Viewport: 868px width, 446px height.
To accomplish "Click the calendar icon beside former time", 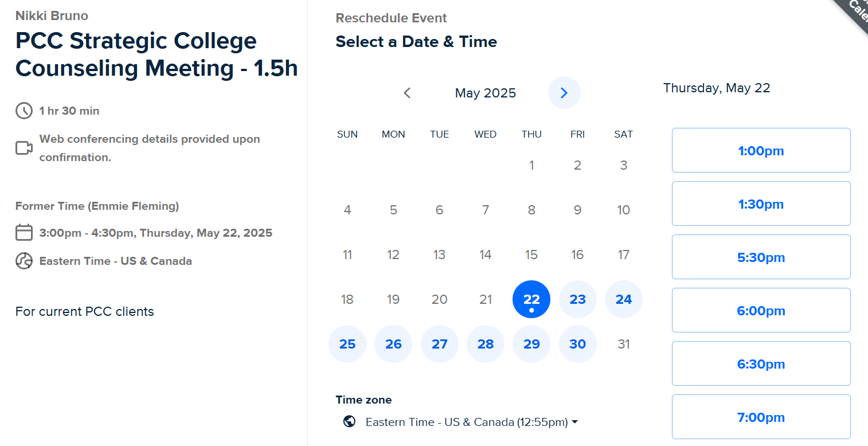I will (24, 233).
